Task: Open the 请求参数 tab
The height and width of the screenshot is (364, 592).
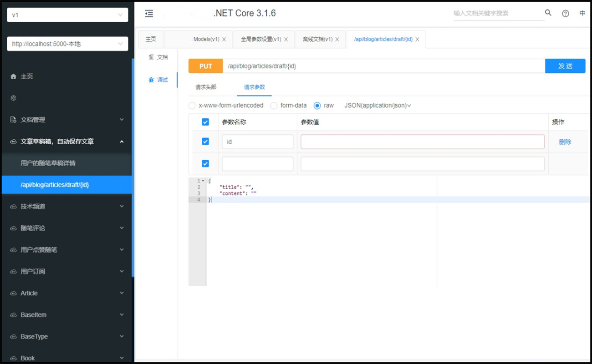Action: [254, 87]
